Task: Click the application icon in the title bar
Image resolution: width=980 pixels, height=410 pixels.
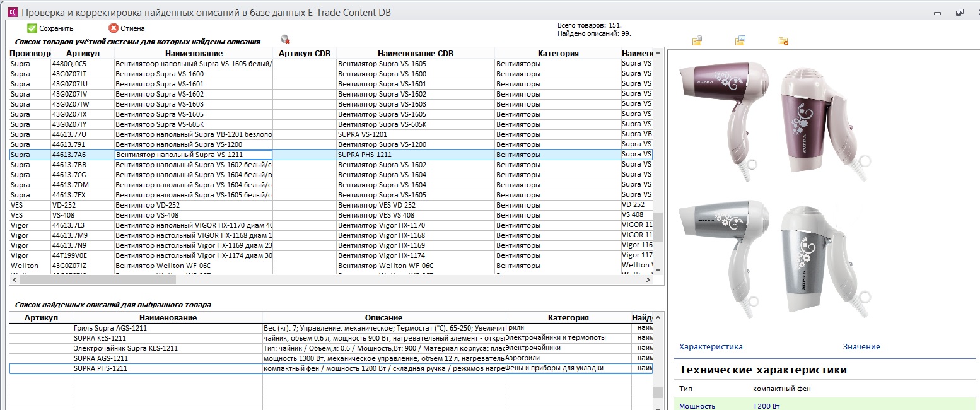Action: coord(12,12)
